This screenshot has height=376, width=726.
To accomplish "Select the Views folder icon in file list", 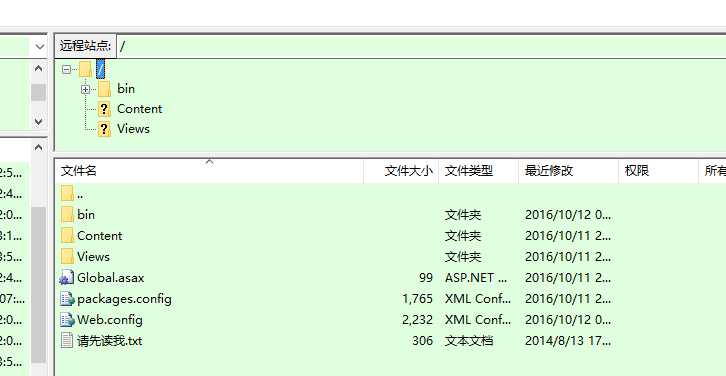I will coord(67,256).
